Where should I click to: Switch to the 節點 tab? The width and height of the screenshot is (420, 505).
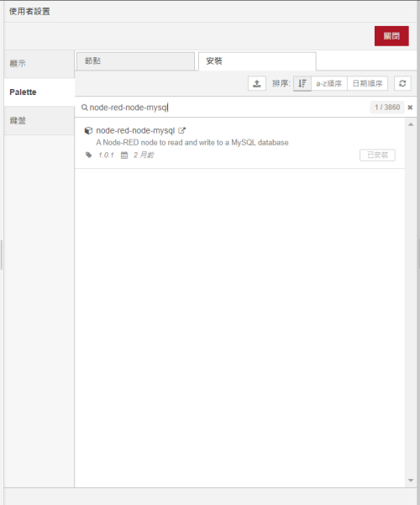tap(135, 60)
